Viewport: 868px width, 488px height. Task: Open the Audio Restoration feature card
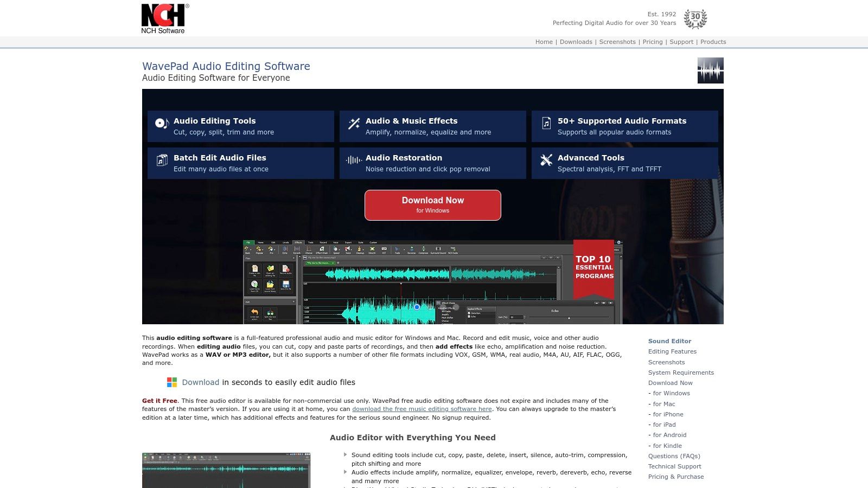pyautogui.click(x=433, y=163)
